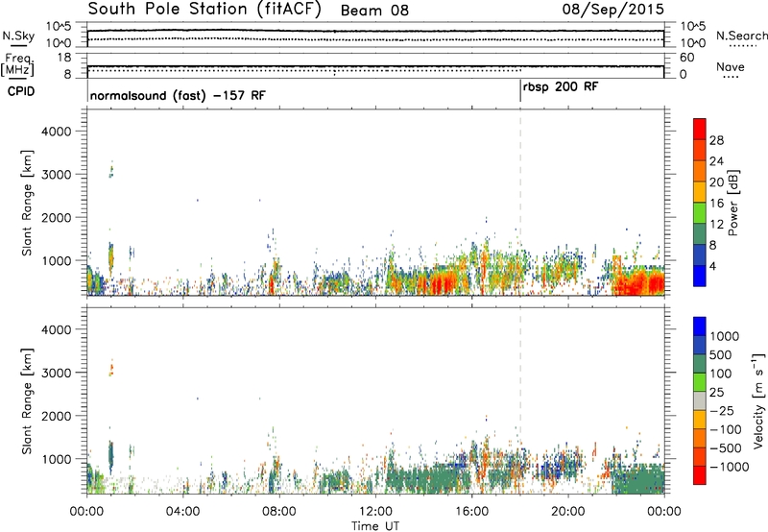Click the 4 label on power colorbar
This screenshot has width=768, height=532.
[713, 267]
